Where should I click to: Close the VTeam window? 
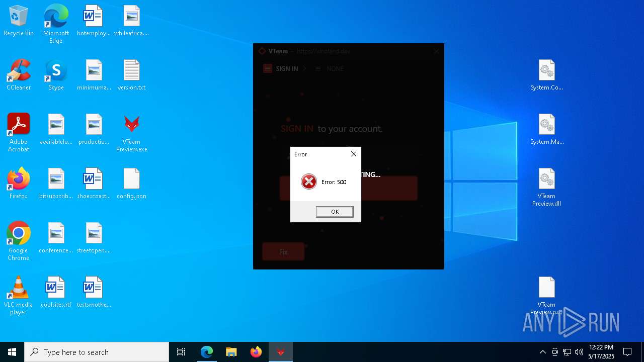pos(436,51)
